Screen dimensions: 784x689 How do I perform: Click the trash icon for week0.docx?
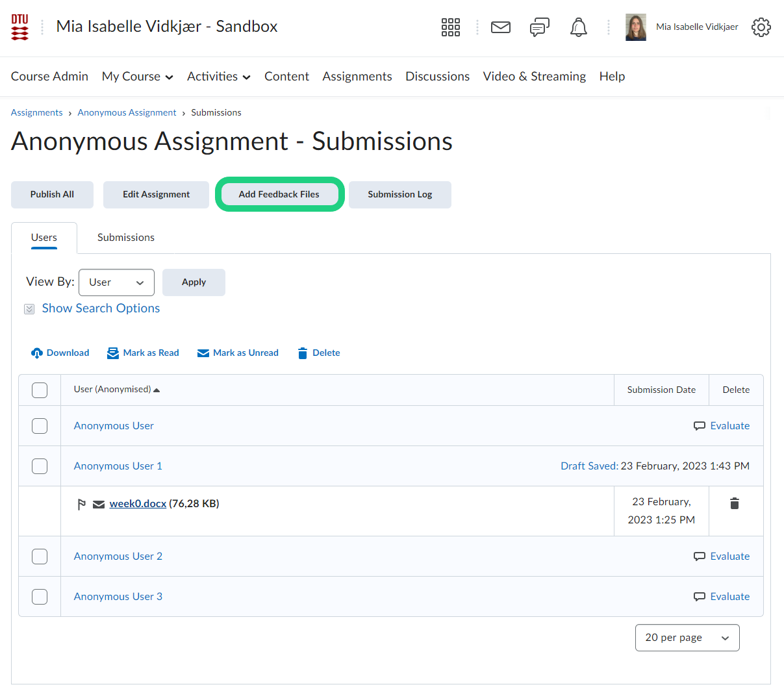735,503
